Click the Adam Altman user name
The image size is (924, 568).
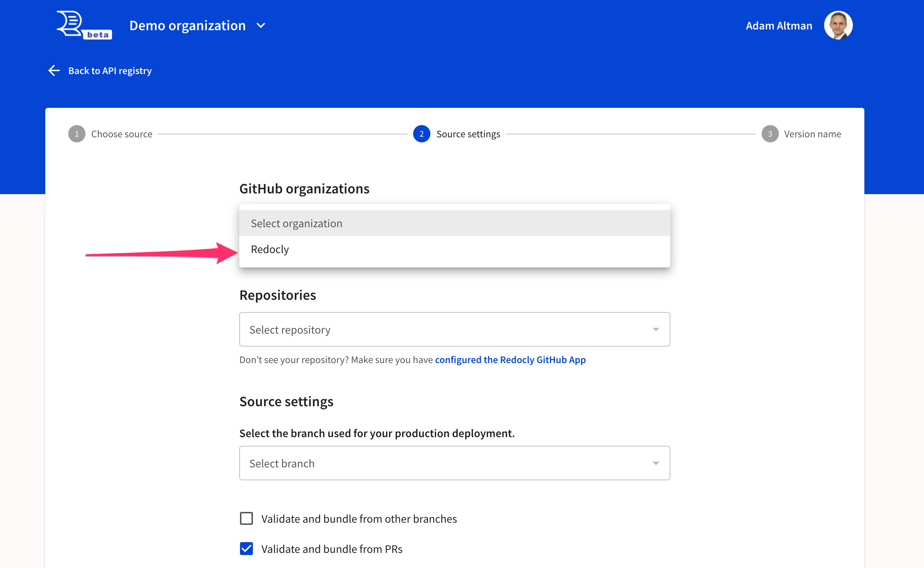point(779,26)
